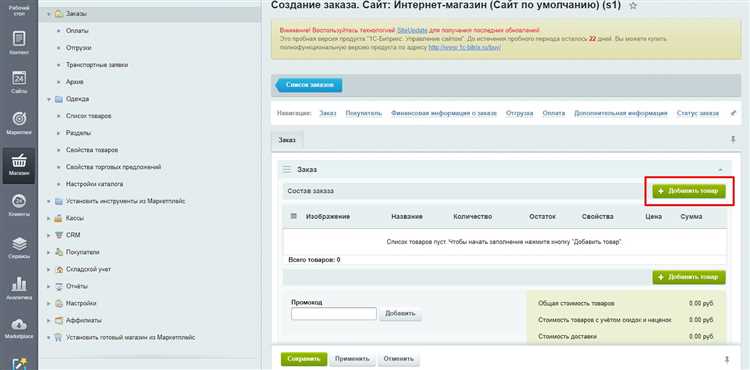Follow the SiteUpdate link in the notice
750x370 pixels.
pyautogui.click(x=412, y=30)
